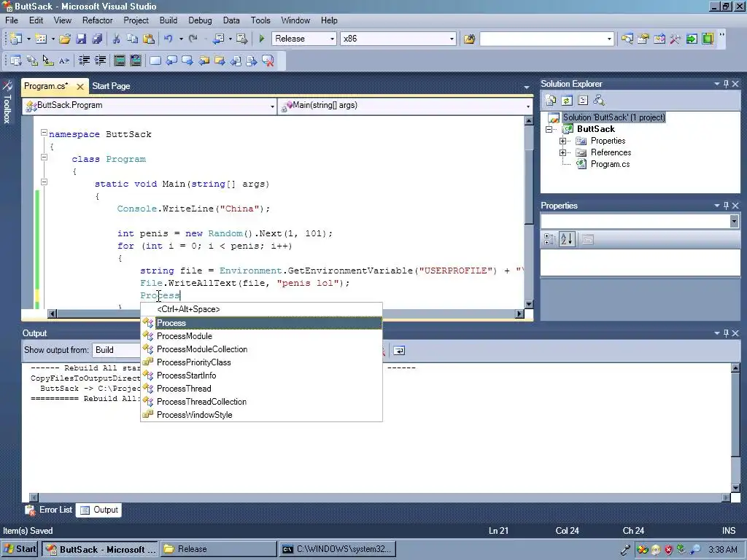Open the Object Browser toolbar icon
747x560 pixels.
[x=659, y=39]
